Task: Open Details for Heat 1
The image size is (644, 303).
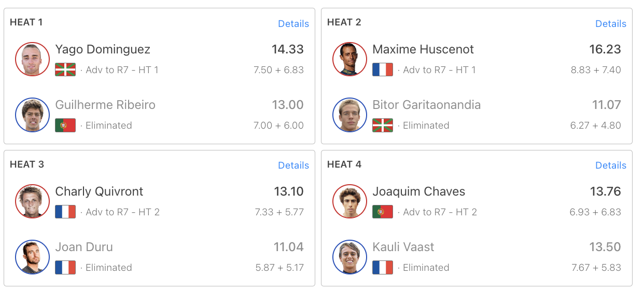Action: tap(293, 23)
